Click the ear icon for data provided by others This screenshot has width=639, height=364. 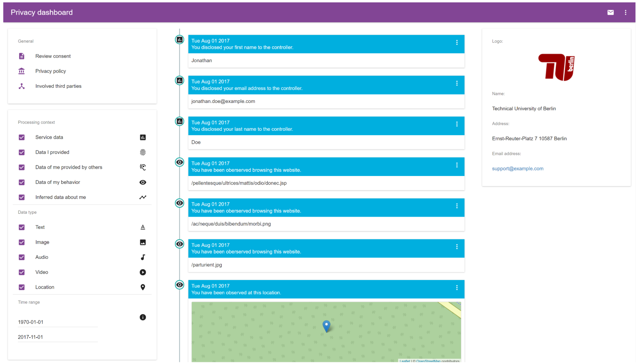[x=143, y=167]
